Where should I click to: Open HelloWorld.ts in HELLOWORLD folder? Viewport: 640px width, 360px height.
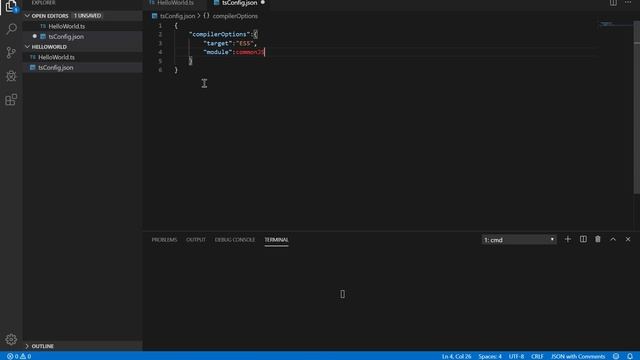56,57
